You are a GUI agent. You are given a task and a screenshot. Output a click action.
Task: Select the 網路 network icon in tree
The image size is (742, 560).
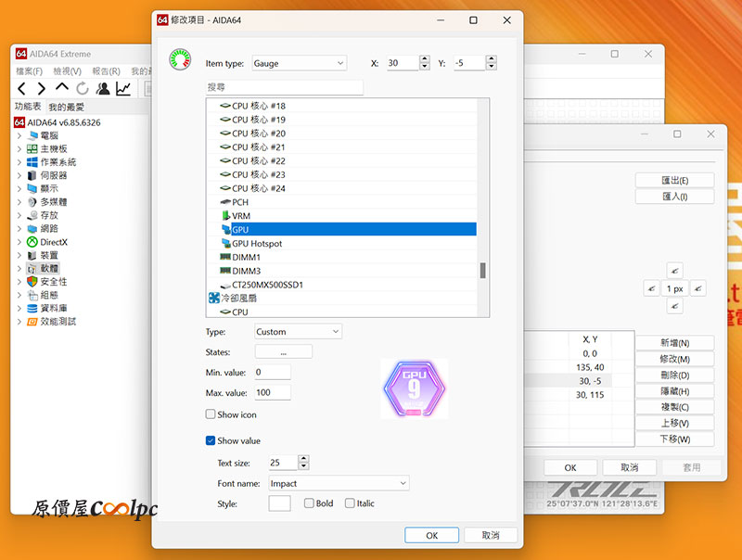pyautogui.click(x=32, y=228)
